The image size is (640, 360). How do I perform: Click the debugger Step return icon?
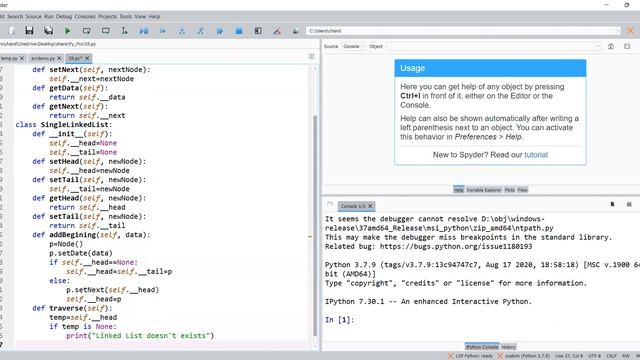pyautogui.click(x=200, y=31)
